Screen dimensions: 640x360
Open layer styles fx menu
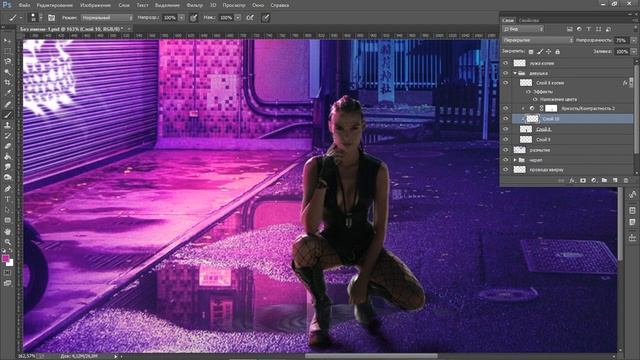572,180
